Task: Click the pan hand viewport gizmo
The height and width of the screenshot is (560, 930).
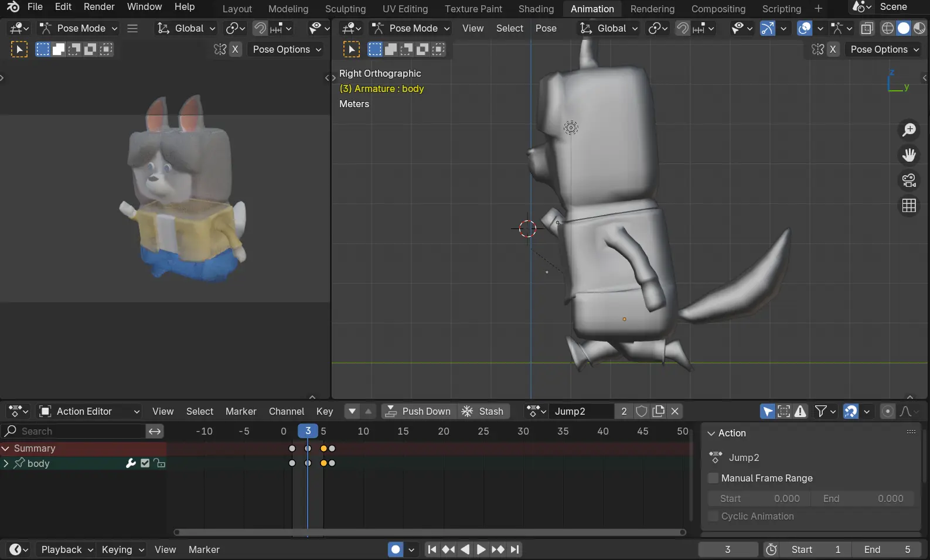Action: click(909, 155)
